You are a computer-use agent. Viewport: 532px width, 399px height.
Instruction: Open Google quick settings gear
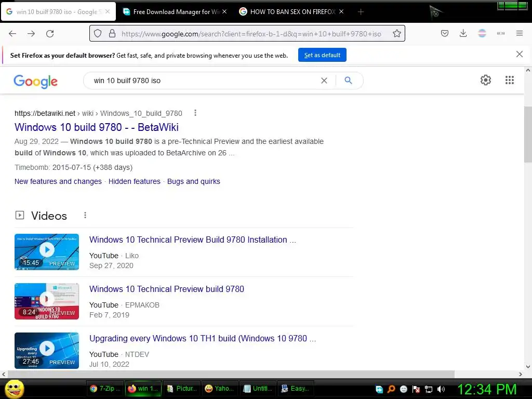click(486, 80)
